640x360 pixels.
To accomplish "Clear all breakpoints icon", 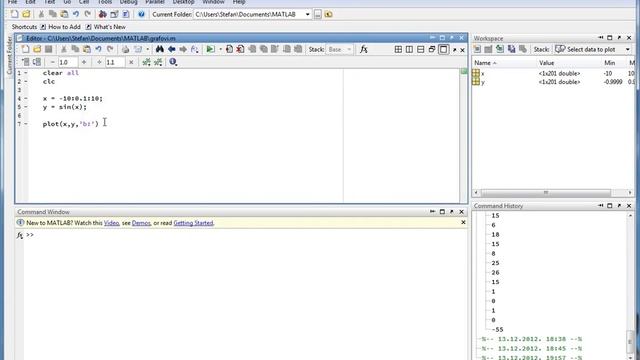I will (x=240, y=49).
